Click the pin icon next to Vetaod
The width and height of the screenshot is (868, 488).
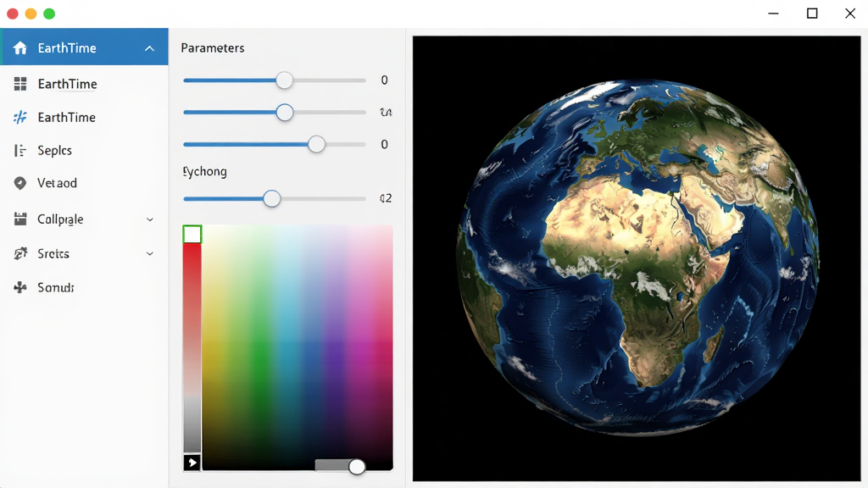click(20, 183)
